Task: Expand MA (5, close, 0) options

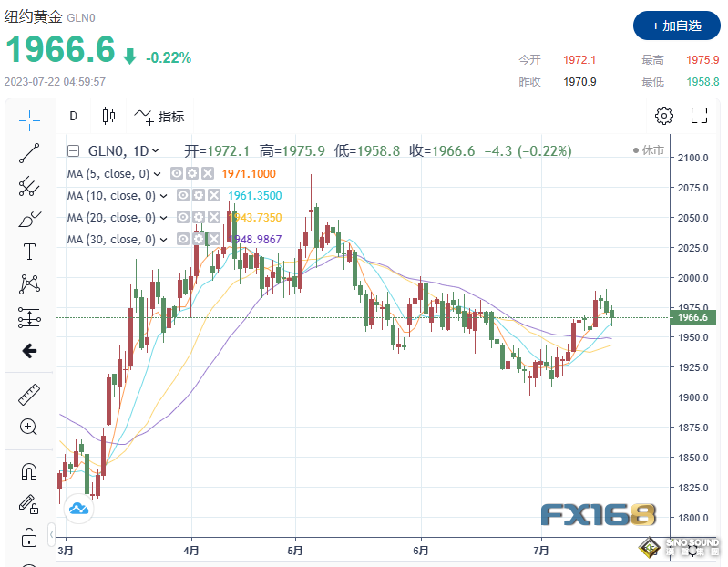Action: coord(158,174)
